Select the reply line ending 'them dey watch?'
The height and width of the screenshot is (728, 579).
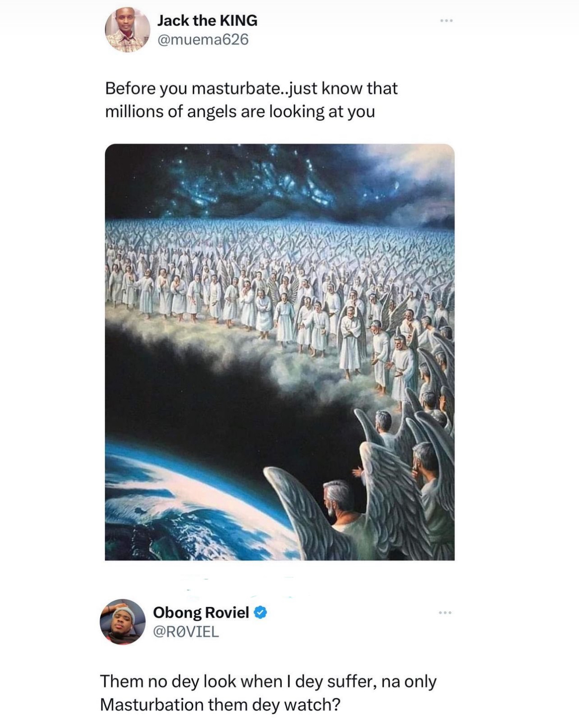point(220,705)
